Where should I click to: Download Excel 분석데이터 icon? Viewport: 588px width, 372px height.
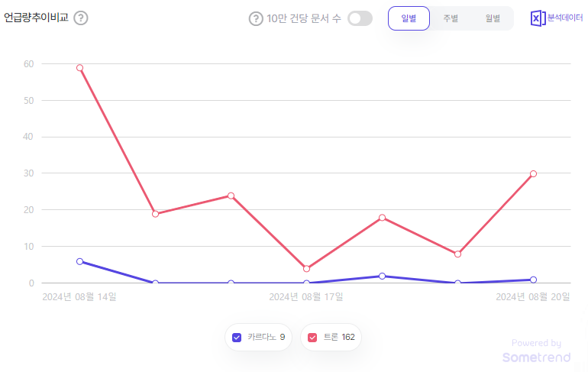click(x=538, y=18)
